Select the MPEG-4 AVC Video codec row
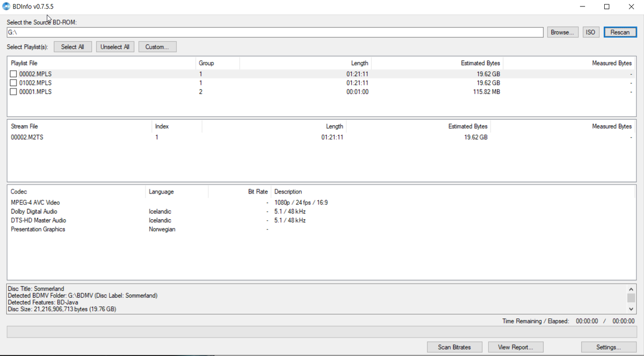The width and height of the screenshot is (644, 356). coord(321,203)
